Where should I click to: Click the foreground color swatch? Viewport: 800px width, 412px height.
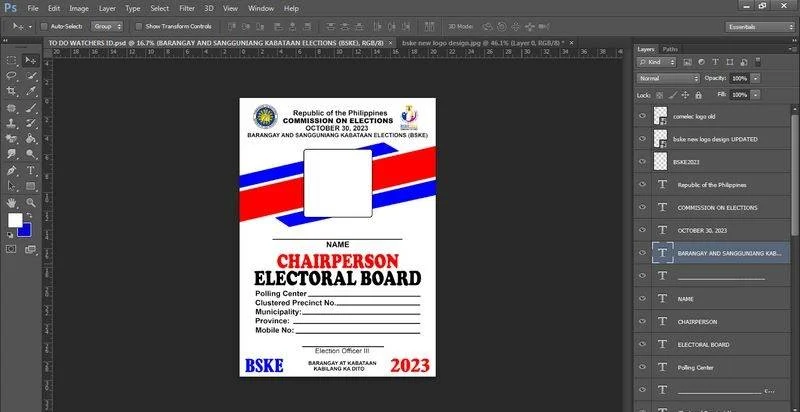(15, 220)
